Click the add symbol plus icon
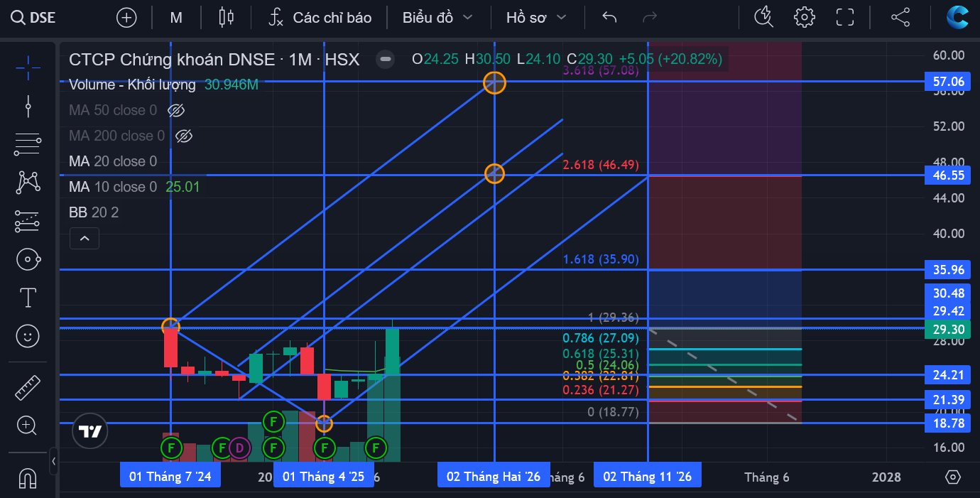 pyautogui.click(x=126, y=18)
